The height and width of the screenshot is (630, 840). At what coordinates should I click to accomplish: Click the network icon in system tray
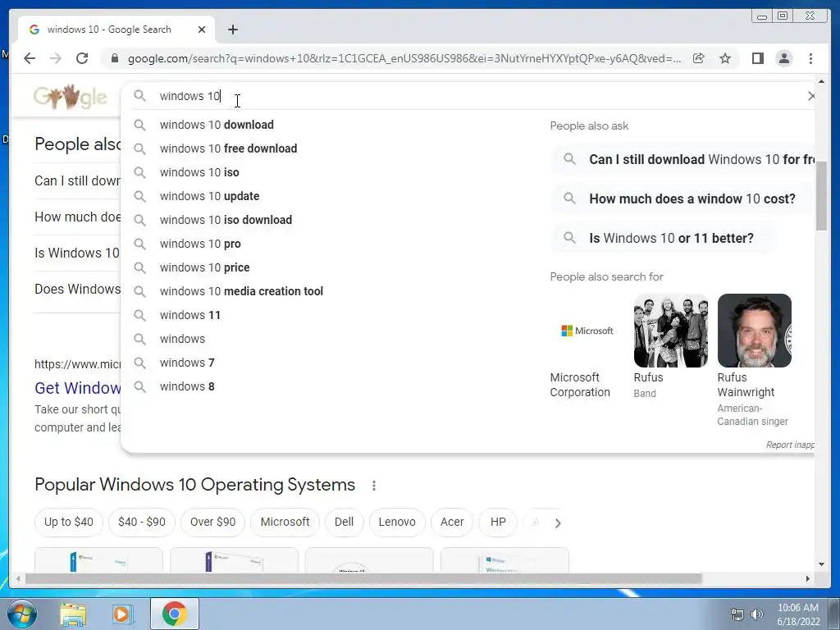point(737,614)
